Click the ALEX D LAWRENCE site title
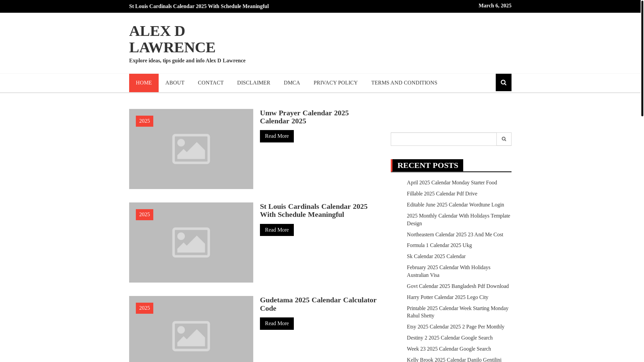Image resolution: width=644 pixels, height=362 pixels. click(x=172, y=39)
